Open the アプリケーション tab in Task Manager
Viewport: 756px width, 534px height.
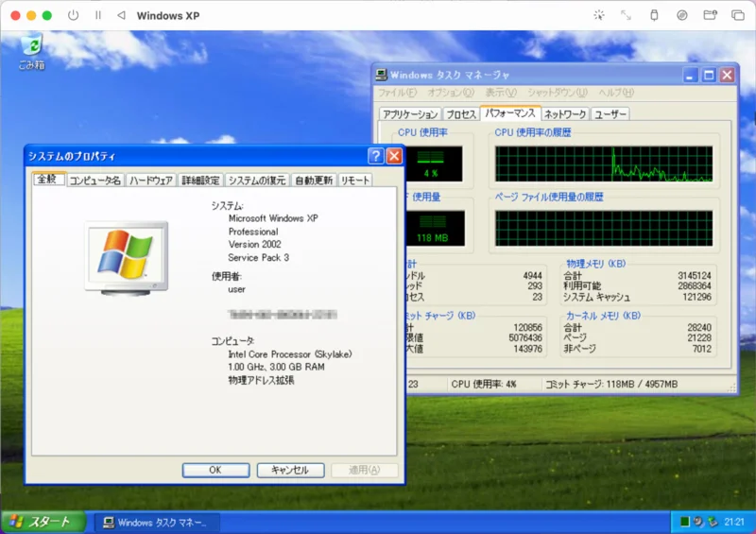point(410,113)
